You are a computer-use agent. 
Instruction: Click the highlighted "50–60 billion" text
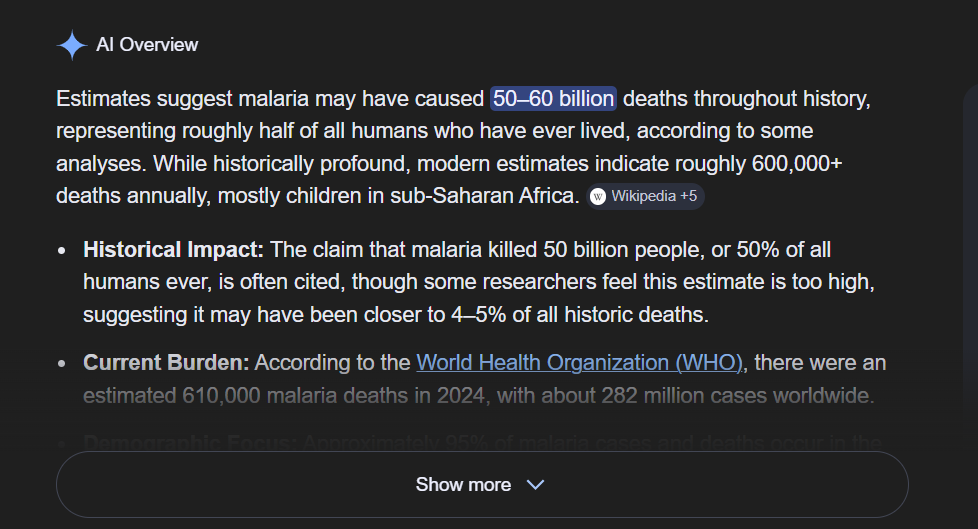click(x=554, y=98)
